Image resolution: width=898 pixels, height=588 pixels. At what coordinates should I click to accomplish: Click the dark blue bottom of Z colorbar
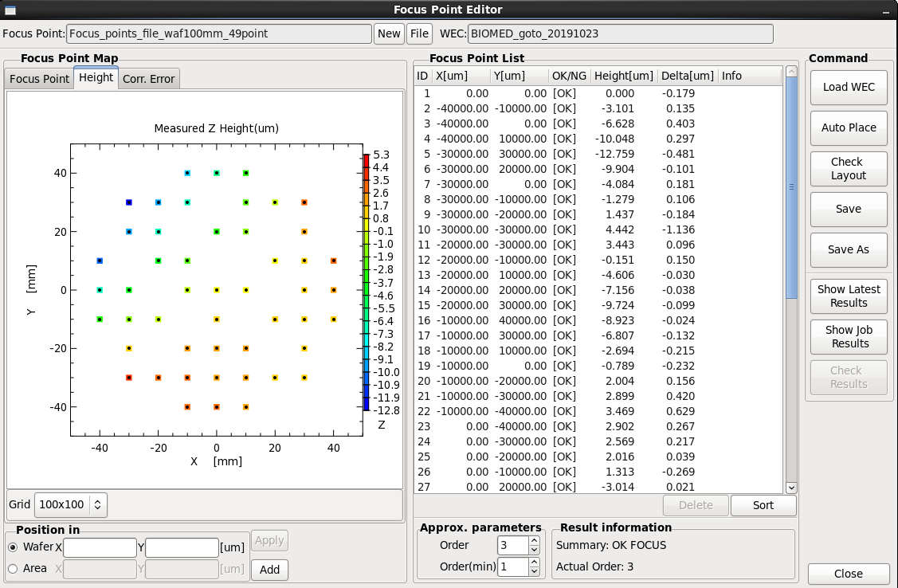pos(367,404)
